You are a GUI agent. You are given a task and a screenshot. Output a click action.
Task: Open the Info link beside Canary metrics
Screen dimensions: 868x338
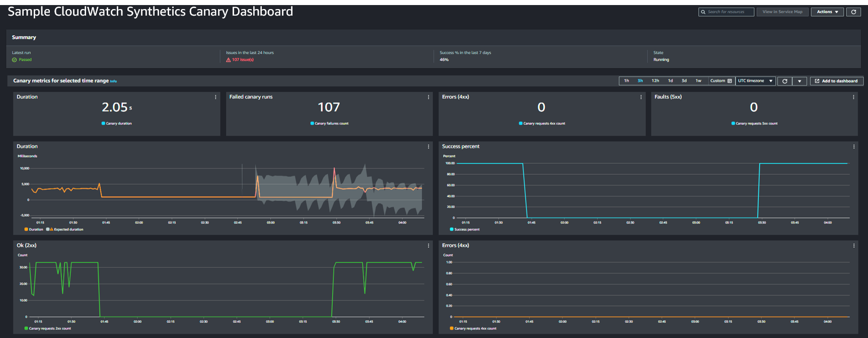coord(113,81)
